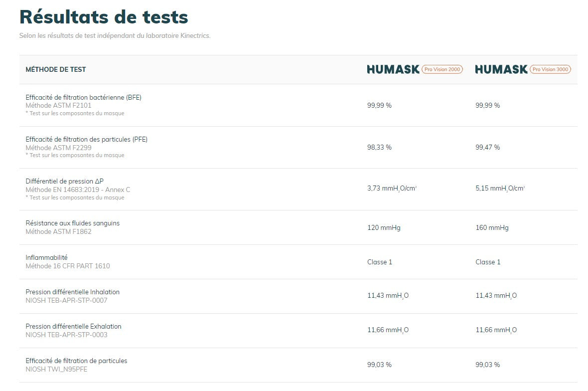Screen dimensions: 588x391
Task: Click the 160 mmHg value
Action: (x=492, y=228)
